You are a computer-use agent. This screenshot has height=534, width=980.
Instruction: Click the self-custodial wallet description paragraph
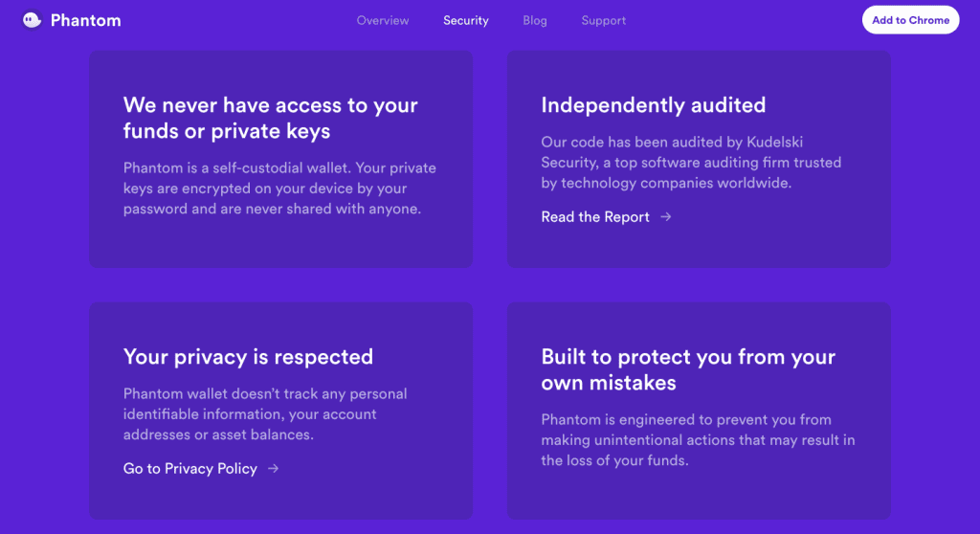click(x=279, y=189)
